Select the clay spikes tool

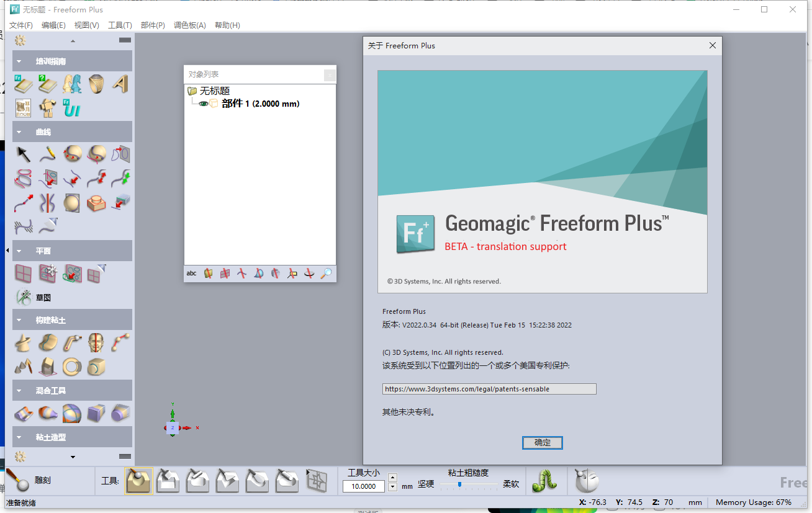point(23,367)
